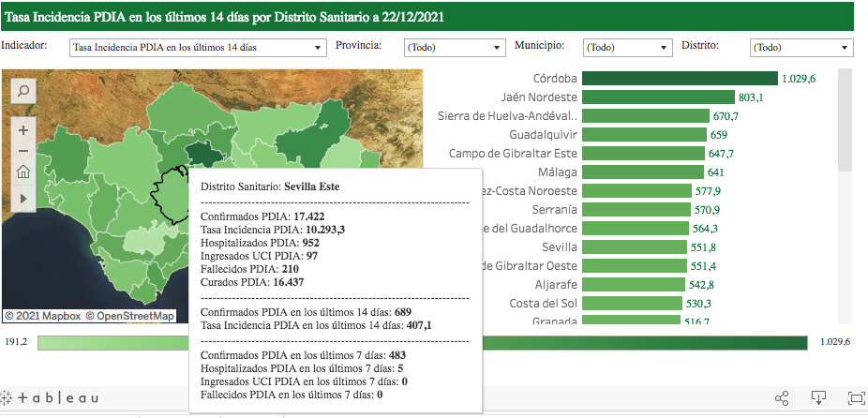This screenshot has width=868, height=418.
Task: Expand the Provincia filter dropdown
Action: click(x=455, y=47)
